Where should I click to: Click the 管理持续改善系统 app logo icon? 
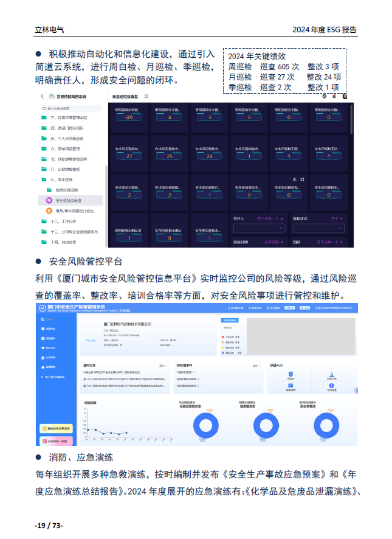(52, 96)
